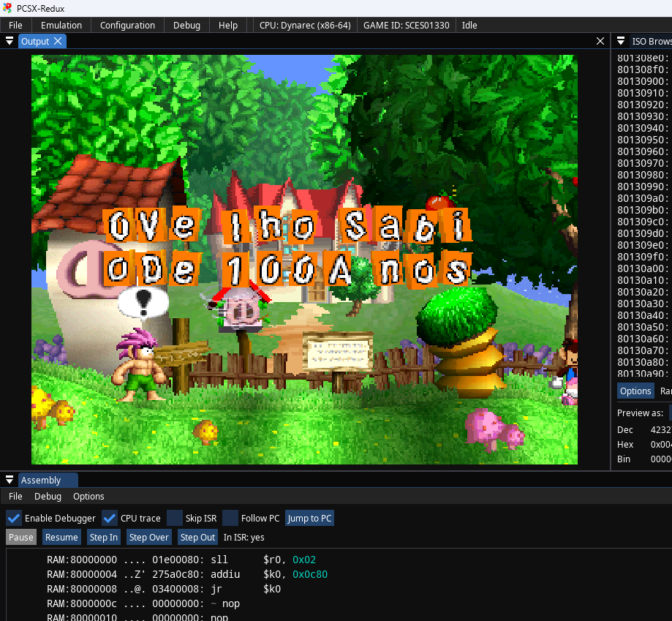Open the File menu in main menu bar
Image resolution: width=672 pixels, height=621 pixels.
click(x=15, y=26)
